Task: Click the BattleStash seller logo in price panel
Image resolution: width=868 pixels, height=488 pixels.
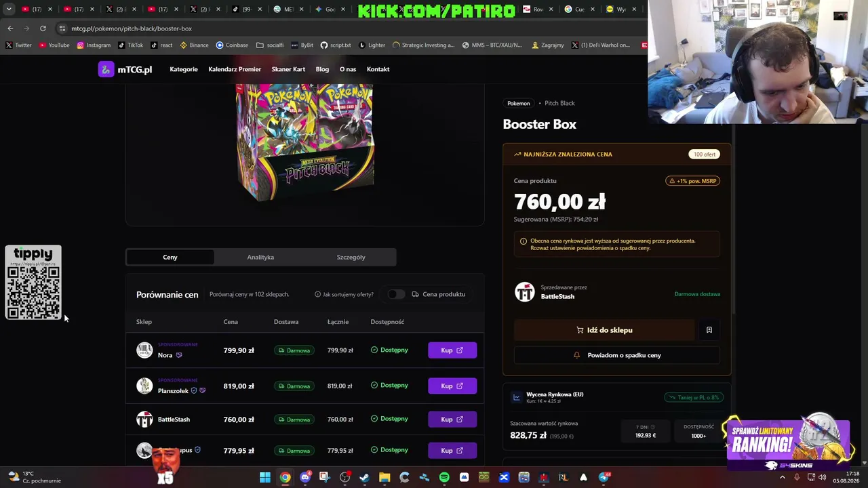Action: (524, 292)
